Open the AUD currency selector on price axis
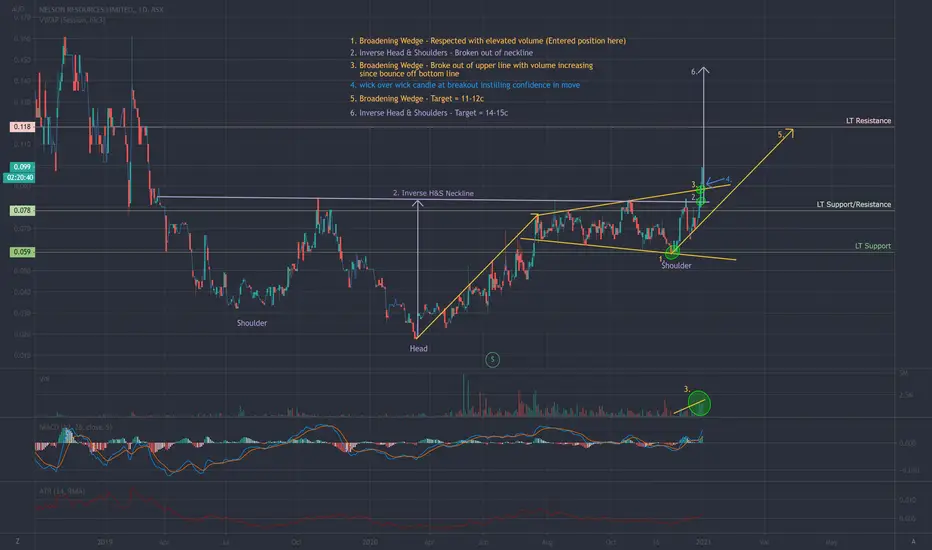 (x=18, y=9)
